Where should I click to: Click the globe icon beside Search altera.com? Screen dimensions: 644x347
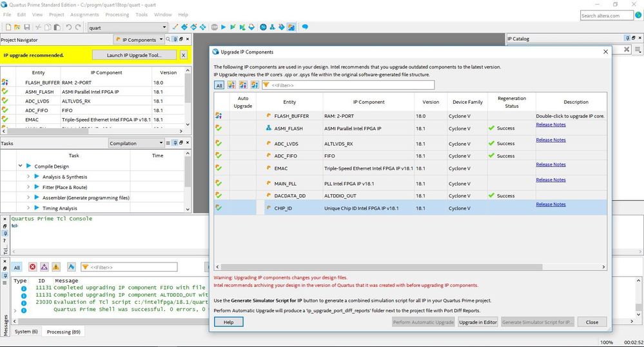point(638,15)
